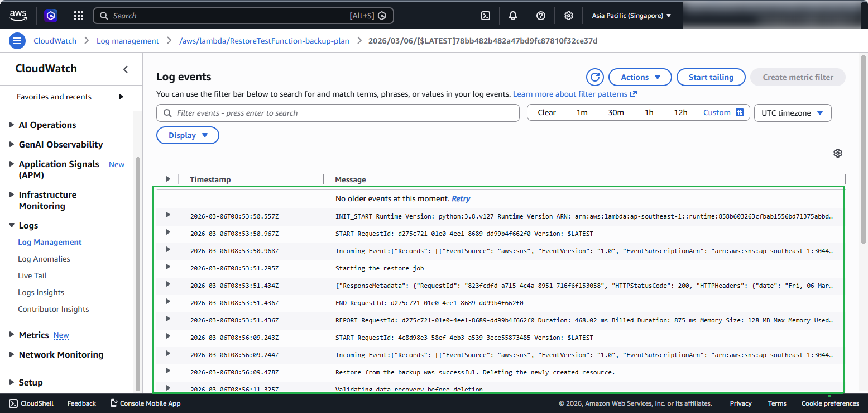Expand all rows via header arrow

pos(167,179)
